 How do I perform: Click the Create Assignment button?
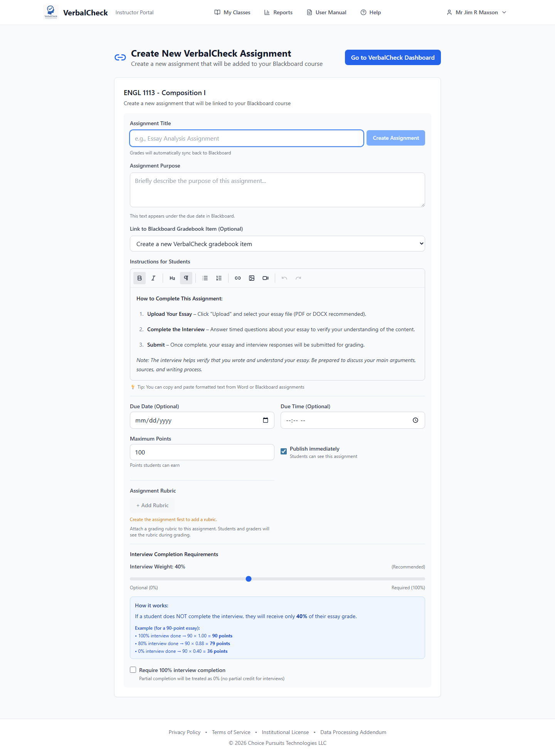(x=395, y=138)
